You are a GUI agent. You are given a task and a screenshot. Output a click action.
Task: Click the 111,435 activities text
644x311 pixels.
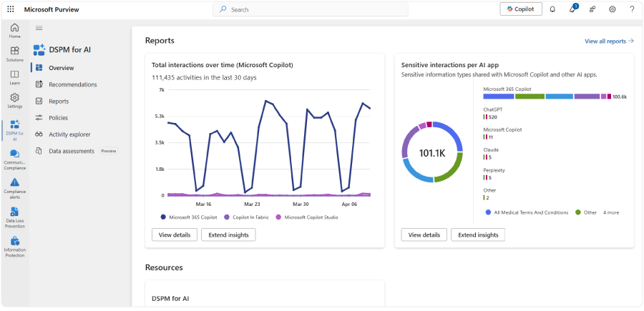pos(204,77)
